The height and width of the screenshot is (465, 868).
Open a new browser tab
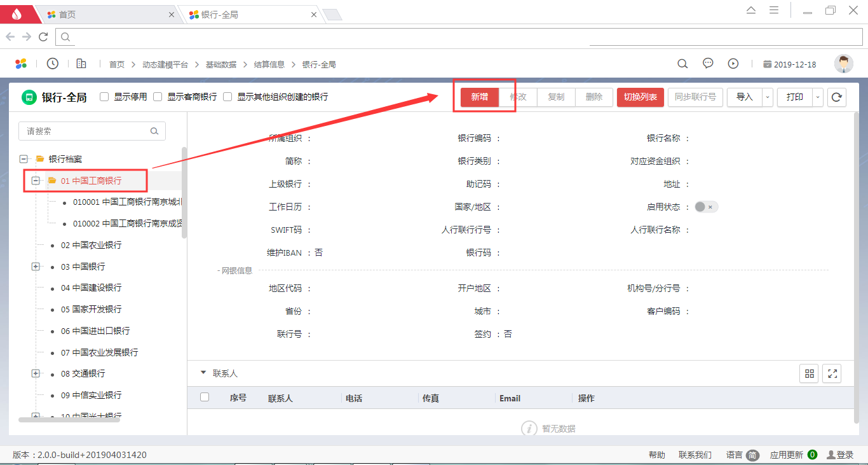[332, 15]
